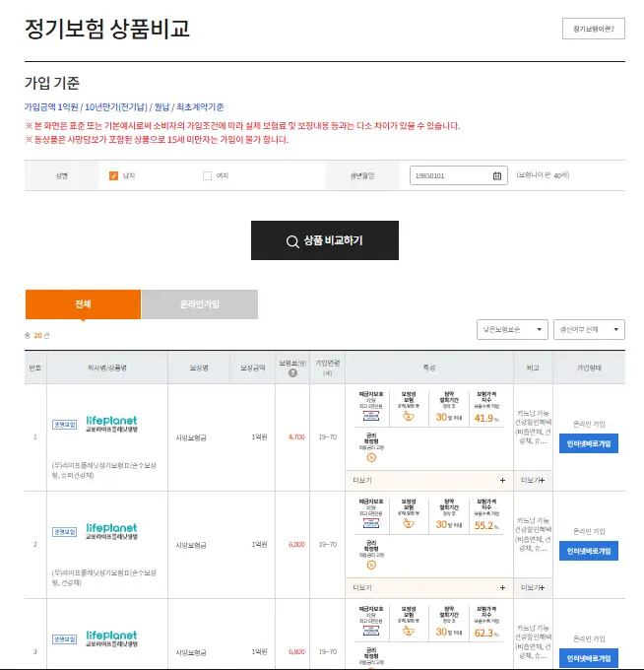Click the question mark help icon under 보험료

pos(292,373)
